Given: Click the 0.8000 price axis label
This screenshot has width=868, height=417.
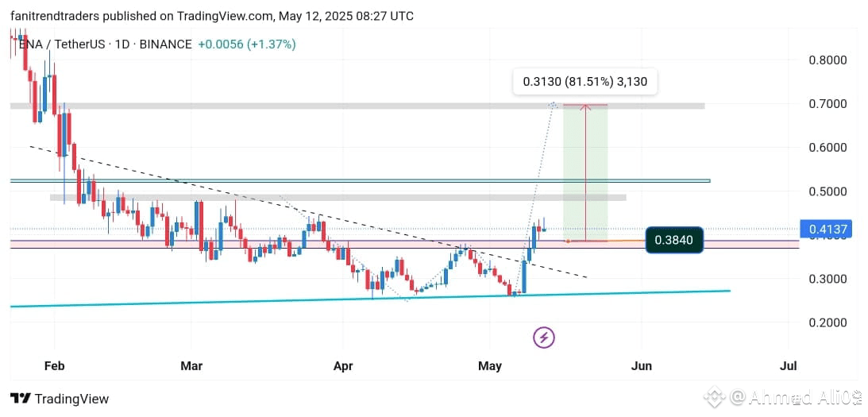Looking at the screenshot, I should point(827,60).
